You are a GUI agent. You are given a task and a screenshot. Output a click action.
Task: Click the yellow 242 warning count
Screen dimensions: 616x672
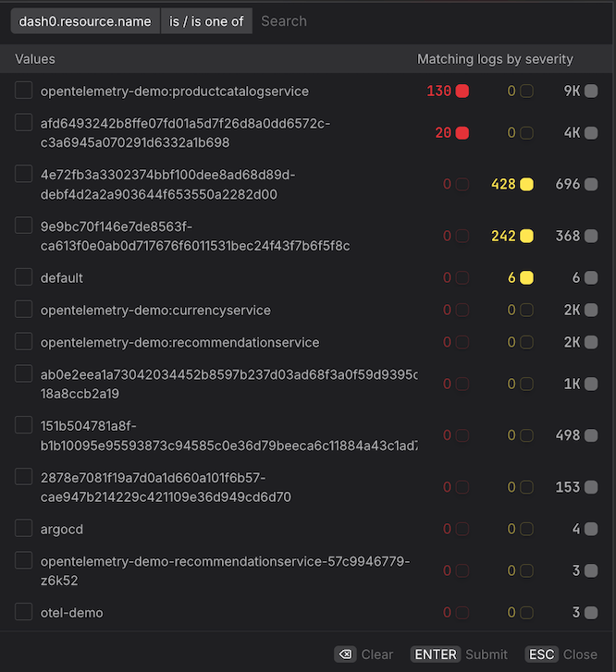(x=503, y=236)
